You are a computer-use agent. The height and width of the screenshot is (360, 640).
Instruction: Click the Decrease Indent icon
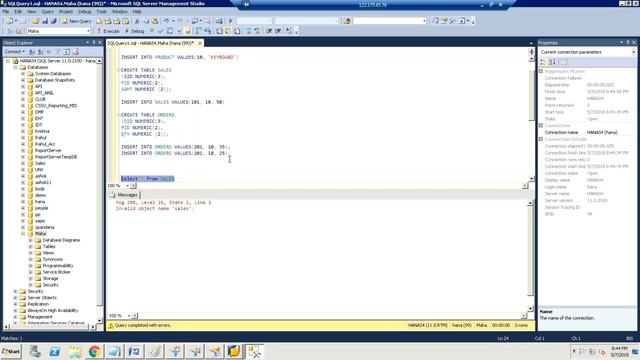point(269,31)
